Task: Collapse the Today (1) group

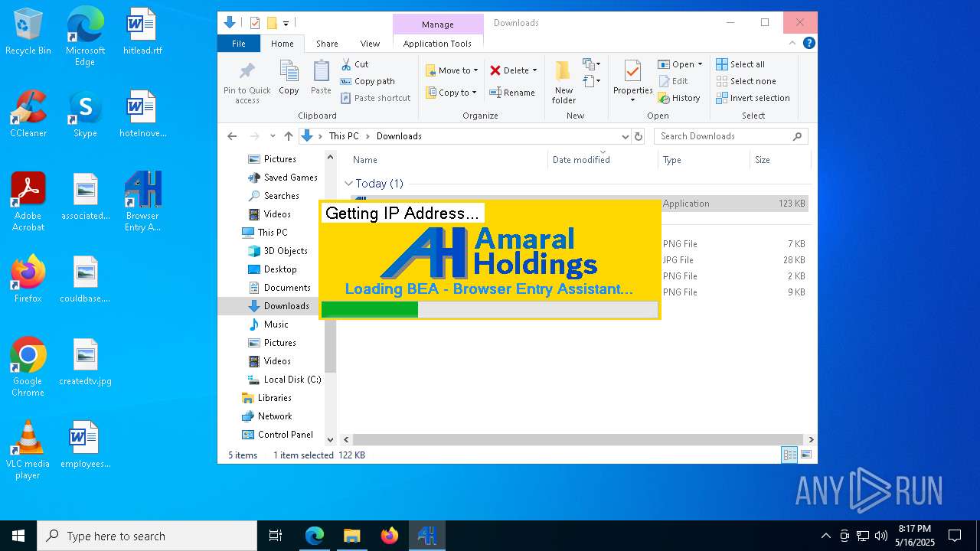Action: [349, 184]
